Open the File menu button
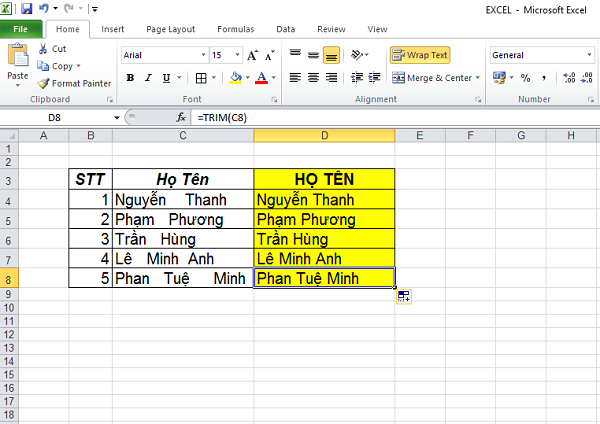Viewport: 600px width, 424px height. 19,29
